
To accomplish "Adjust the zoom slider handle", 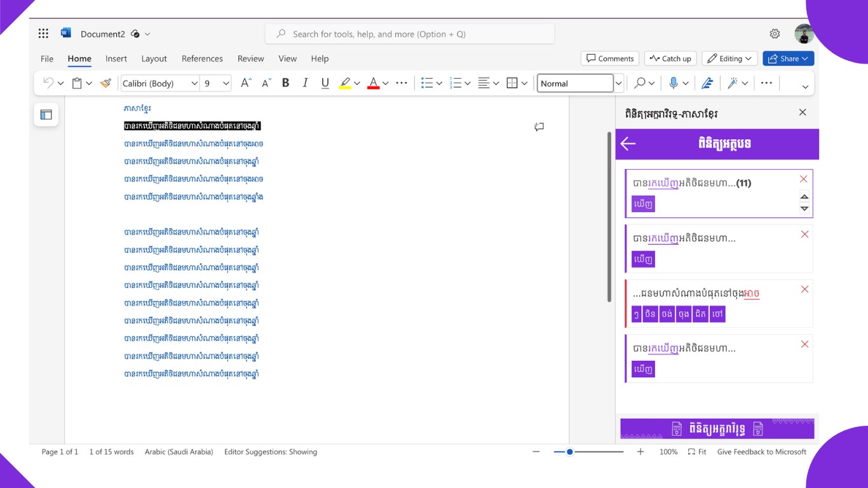I will click(570, 452).
